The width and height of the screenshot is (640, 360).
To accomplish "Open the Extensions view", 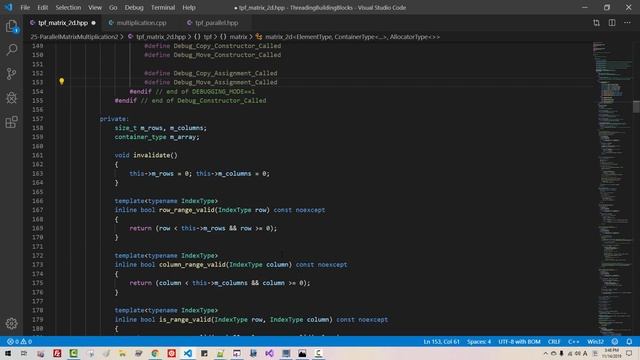I will coord(11,122).
